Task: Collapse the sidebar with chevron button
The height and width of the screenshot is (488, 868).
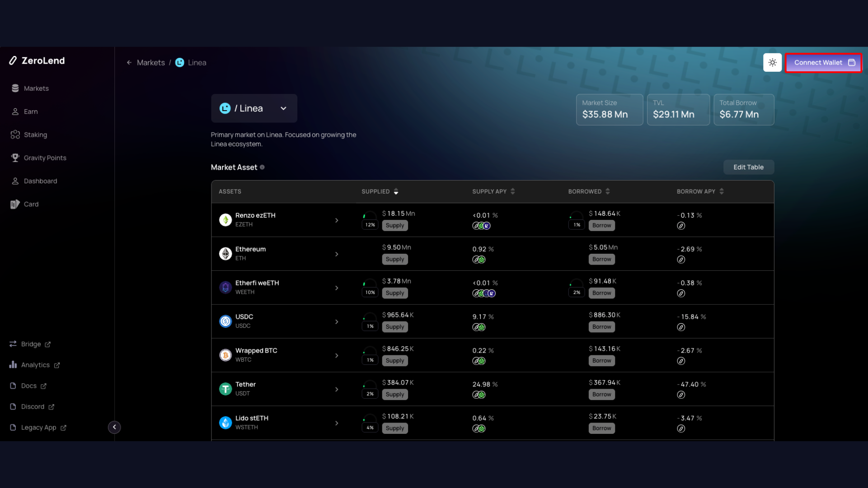Action: [114, 427]
